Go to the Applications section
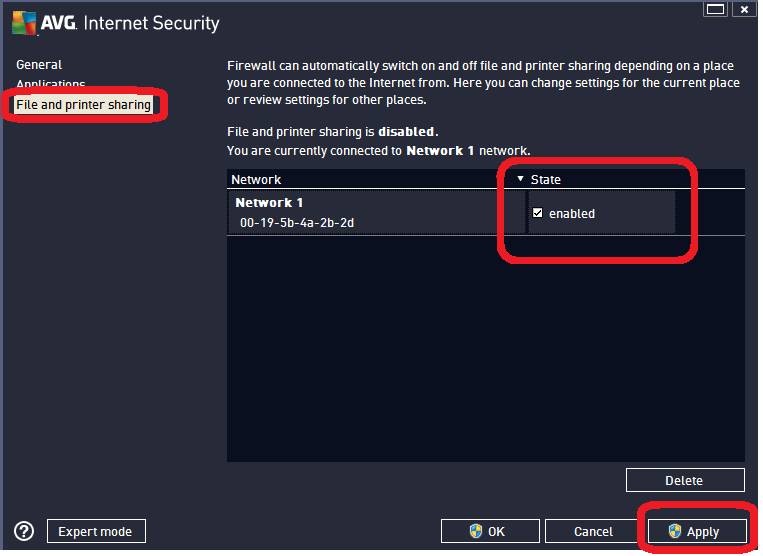Image resolution: width=763 pixels, height=556 pixels. click(x=51, y=85)
